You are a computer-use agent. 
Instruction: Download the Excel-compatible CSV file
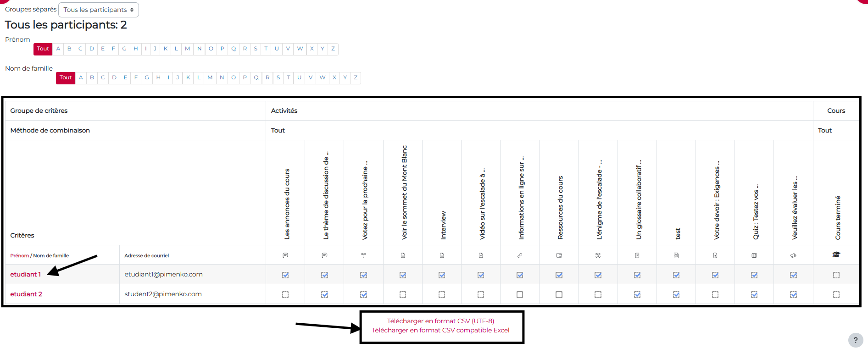[x=440, y=330]
